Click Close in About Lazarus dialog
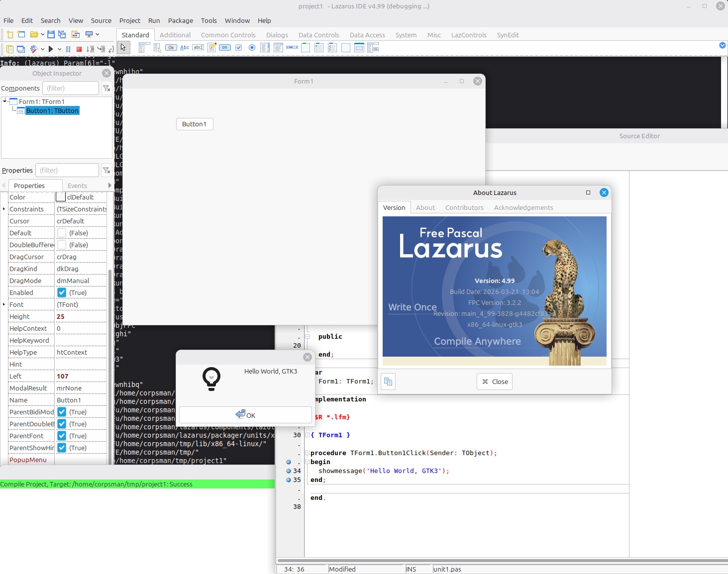728x574 pixels. [x=495, y=382]
